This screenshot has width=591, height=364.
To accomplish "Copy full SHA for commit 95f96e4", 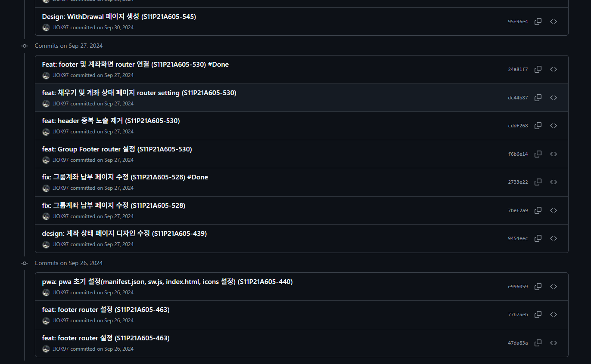I will click(x=538, y=22).
